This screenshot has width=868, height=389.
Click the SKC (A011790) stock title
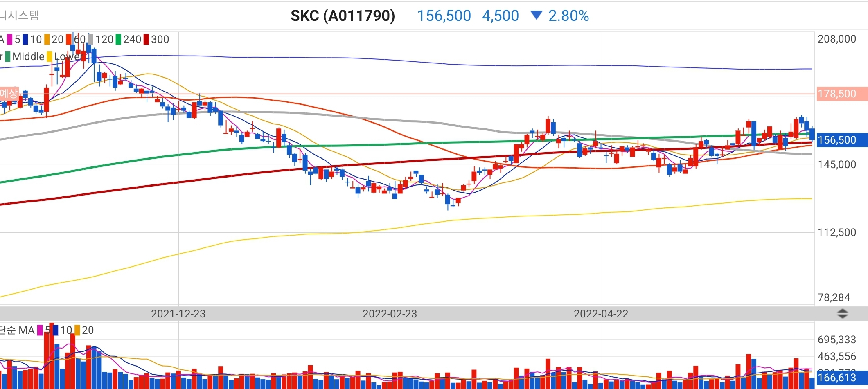coord(343,16)
